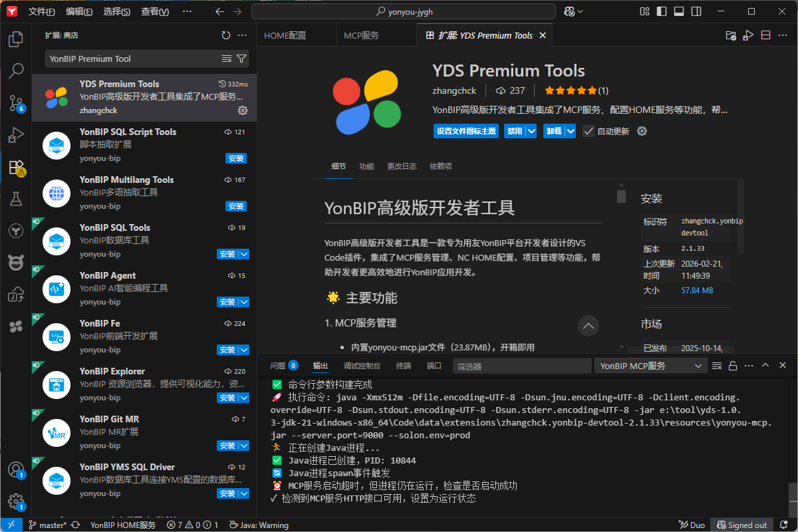Open the Search view in activity bar

click(16, 70)
